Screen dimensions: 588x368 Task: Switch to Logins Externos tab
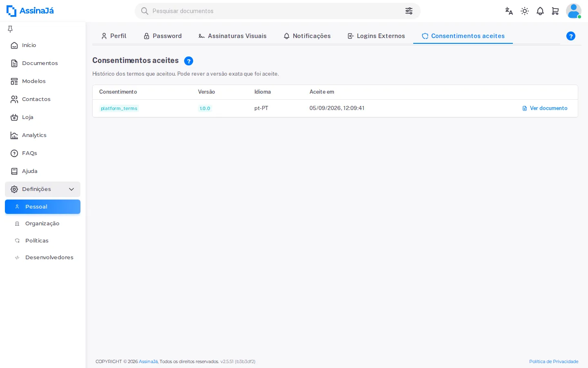376,36
